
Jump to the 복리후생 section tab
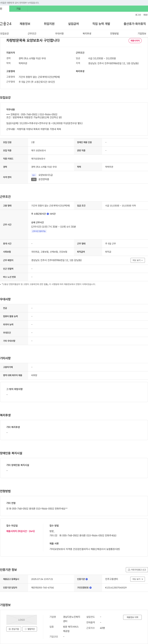tap(87, 34)
